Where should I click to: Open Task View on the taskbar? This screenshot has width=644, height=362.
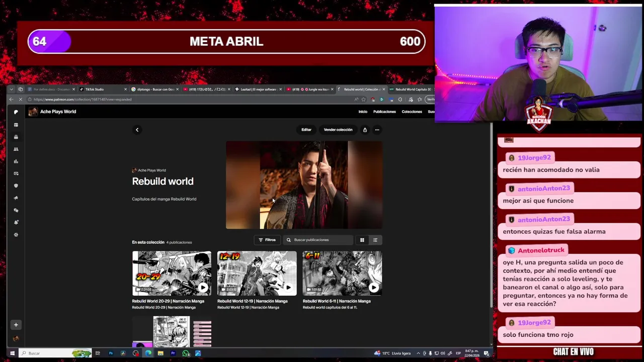click(x=98, y=353)
